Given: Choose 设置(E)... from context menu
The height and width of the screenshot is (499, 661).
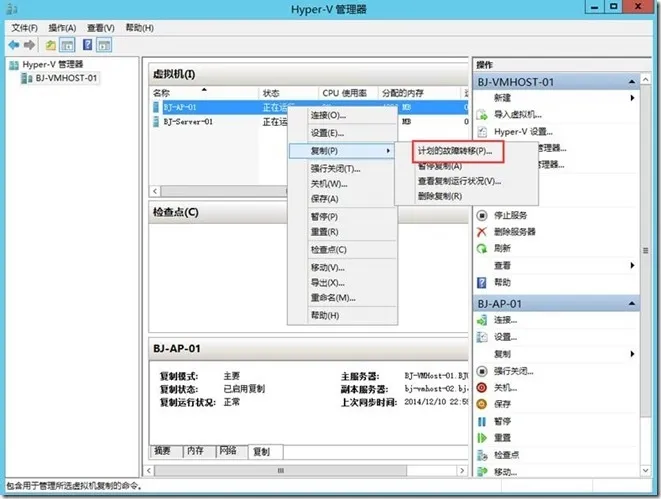Looking at the screenshot, I should coord(342,133).
